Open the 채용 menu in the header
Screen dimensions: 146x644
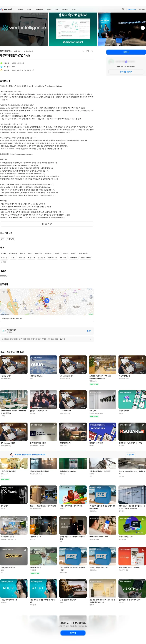point(20,9)
